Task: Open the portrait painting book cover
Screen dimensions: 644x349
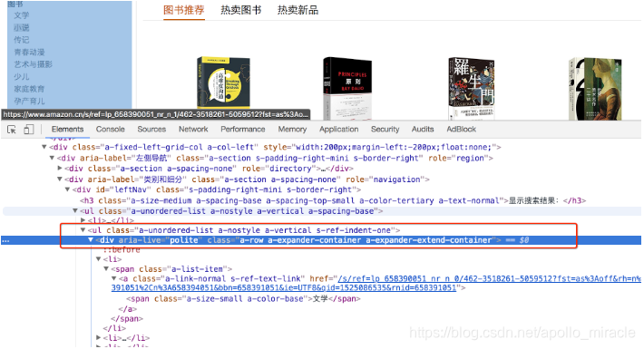Action: [595, 89]
